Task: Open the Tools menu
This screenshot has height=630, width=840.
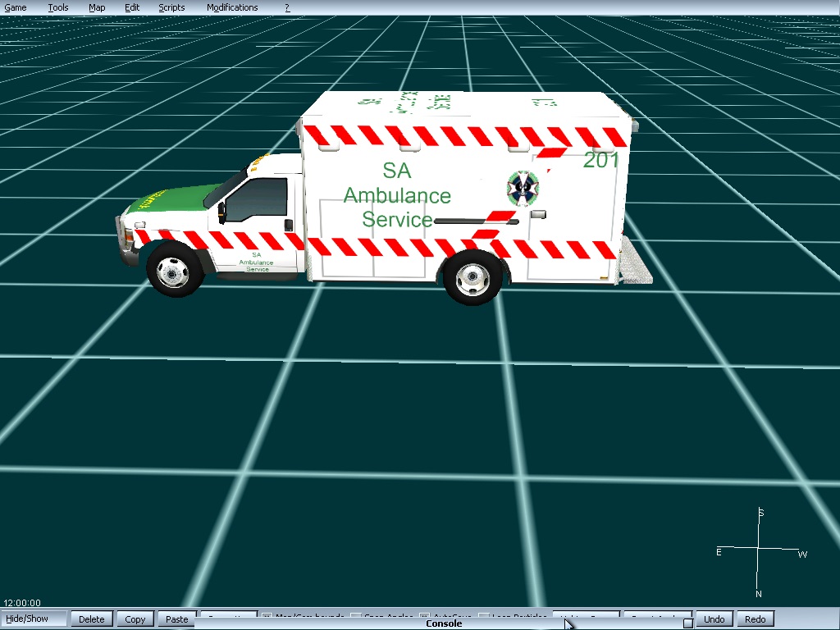Action: point(58,7)
